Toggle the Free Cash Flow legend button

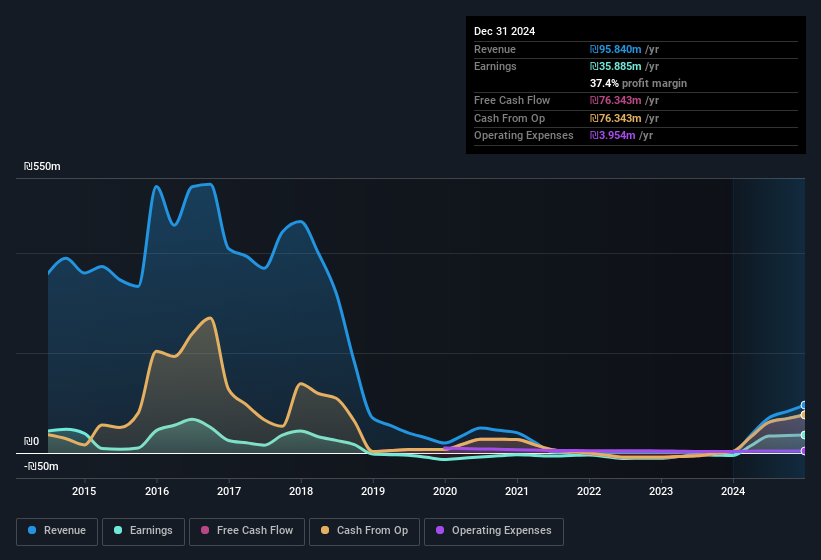(247, 531)
